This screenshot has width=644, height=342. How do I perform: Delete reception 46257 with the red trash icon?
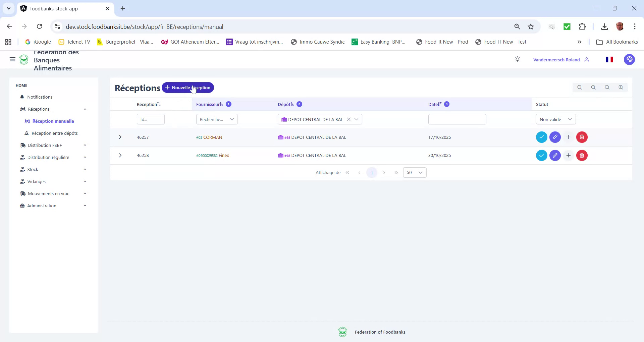click(581, 137)
